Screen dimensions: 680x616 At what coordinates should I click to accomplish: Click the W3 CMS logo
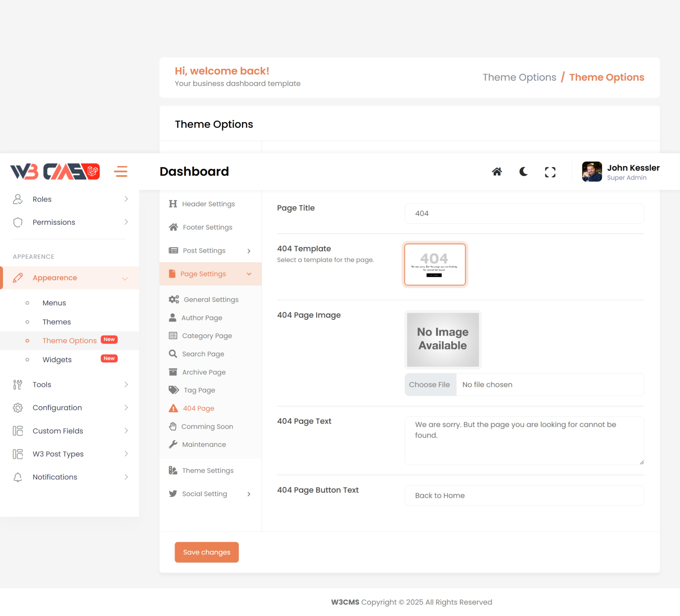[55, 171]
